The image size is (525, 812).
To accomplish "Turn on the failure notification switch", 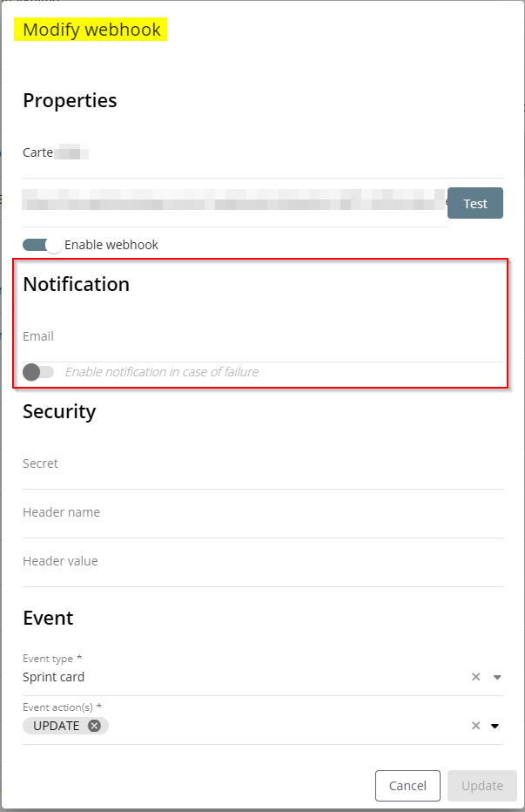I will (37, 372).
